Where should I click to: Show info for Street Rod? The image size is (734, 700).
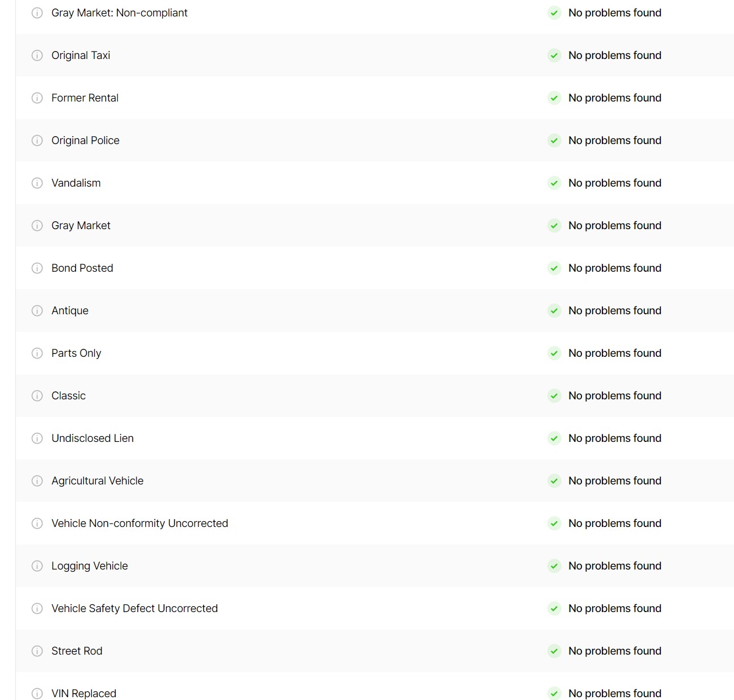pos(37,651)
